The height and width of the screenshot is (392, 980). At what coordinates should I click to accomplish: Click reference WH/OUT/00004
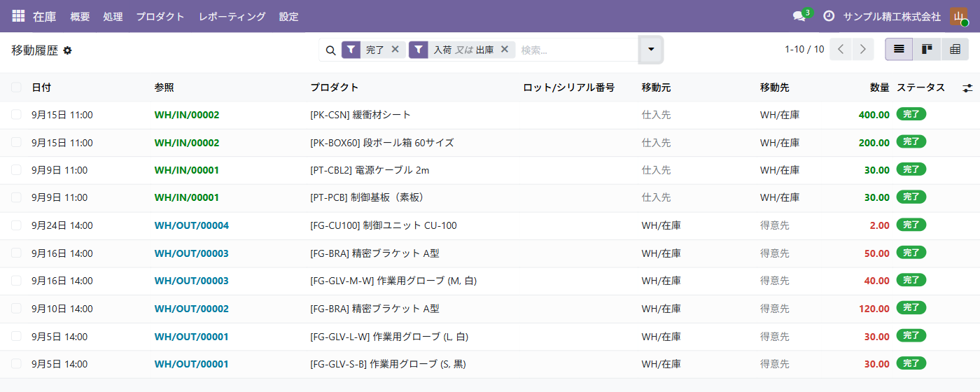point(192,225)
